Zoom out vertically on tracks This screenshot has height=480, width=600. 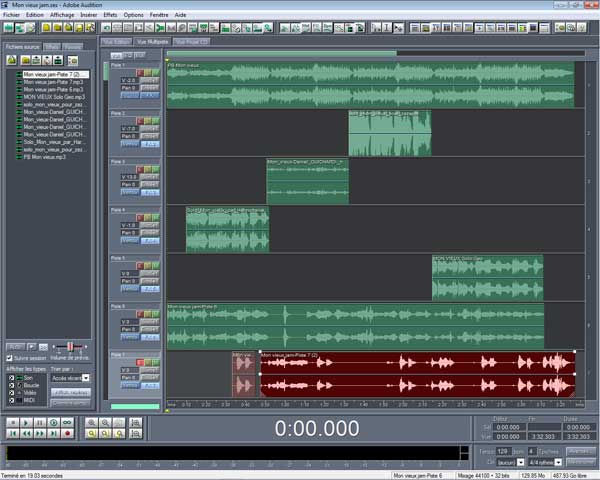coord(135,434)
